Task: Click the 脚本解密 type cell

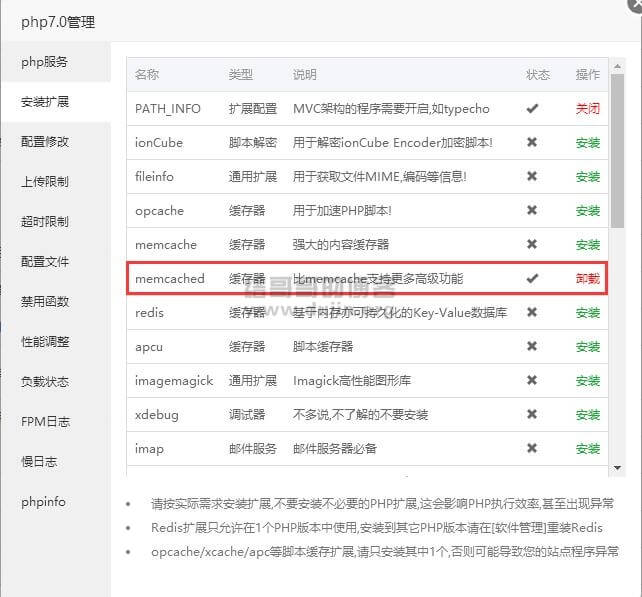Action: pyautogui.click(x=253, y=142)
